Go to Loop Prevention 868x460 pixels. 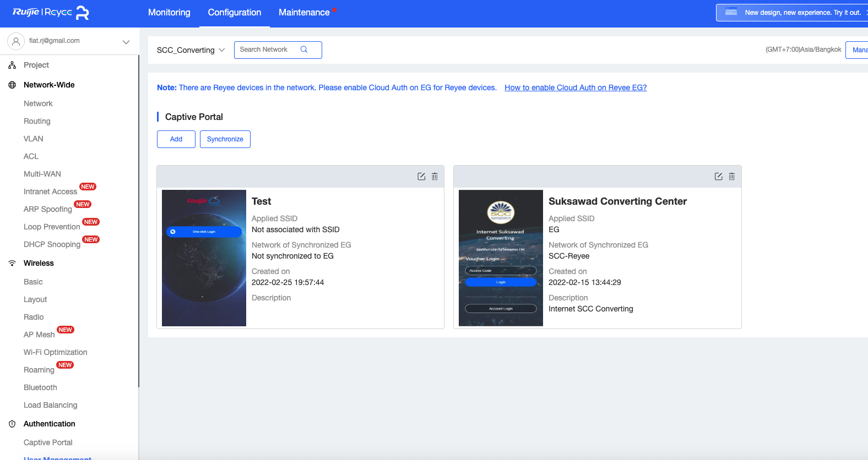pos(52,227)
